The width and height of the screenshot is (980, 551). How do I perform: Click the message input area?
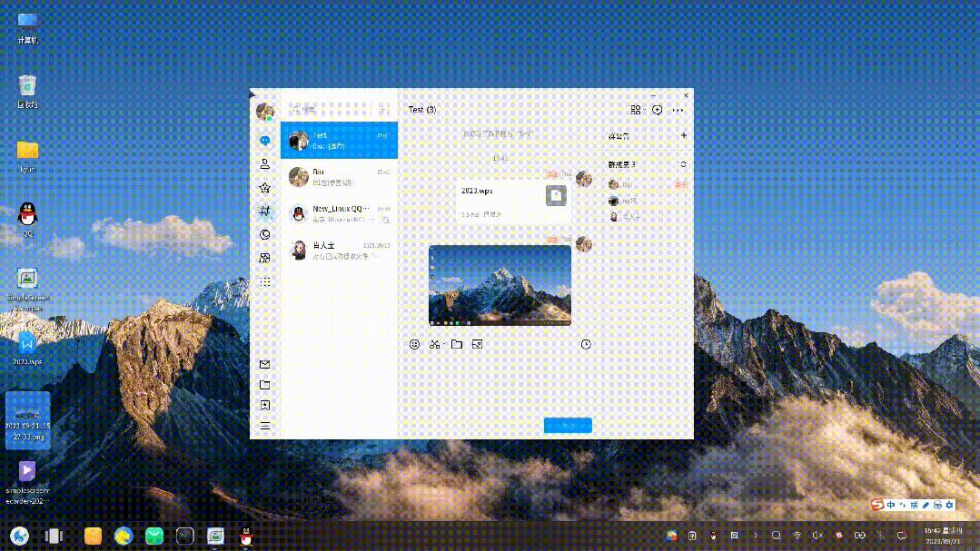[x=500, y=384]
